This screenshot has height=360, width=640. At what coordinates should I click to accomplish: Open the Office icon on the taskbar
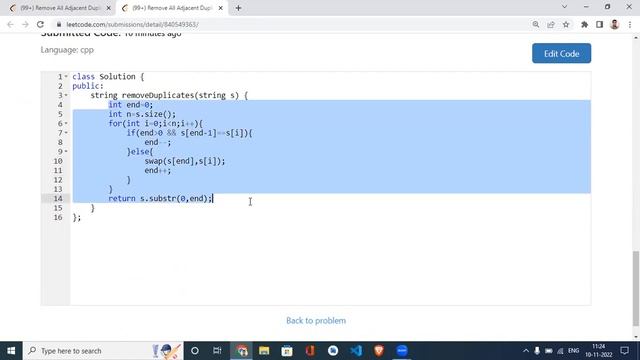[310, 351]
